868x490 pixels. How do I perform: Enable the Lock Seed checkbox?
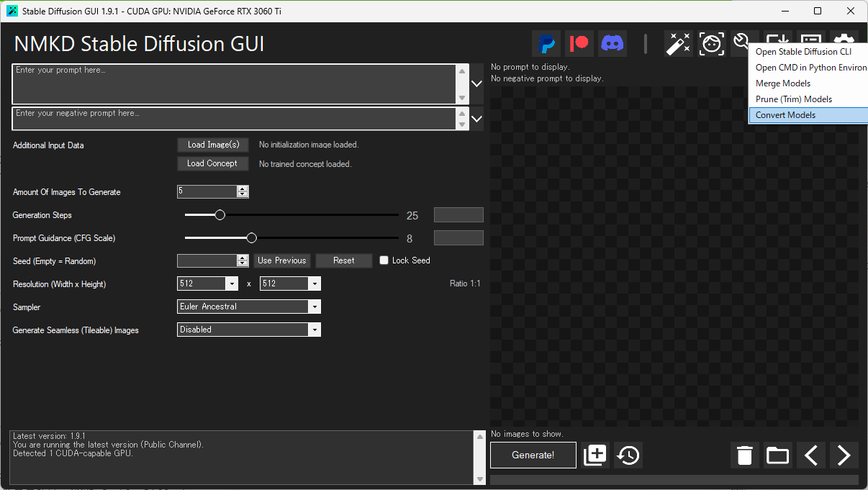(x=384, y=260)
